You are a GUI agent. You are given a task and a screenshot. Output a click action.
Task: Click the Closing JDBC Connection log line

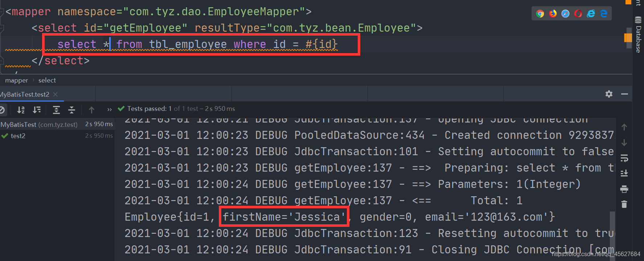pyautogui.click(x=369, y=250)
